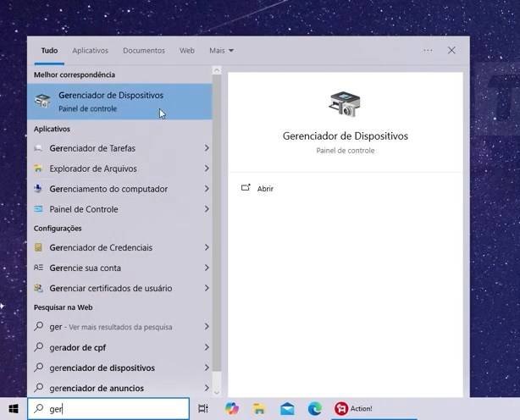
Task: Expand Gerenciamento do computador chevron
Action: (207, 189)
